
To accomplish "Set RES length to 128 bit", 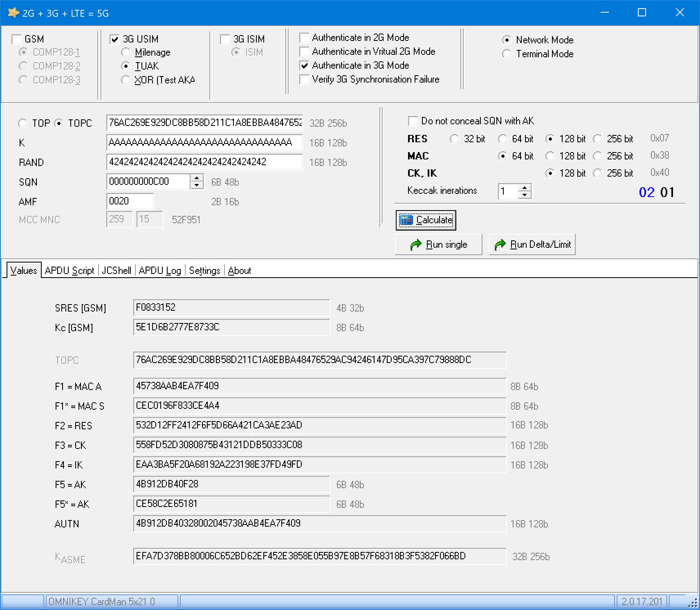I will [550, 139].
